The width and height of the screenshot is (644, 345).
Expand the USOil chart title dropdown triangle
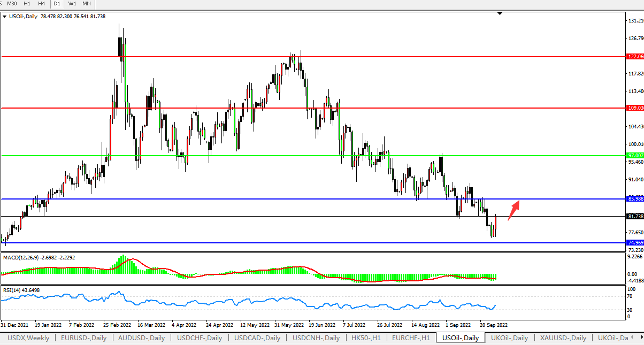tap(5, 17)
